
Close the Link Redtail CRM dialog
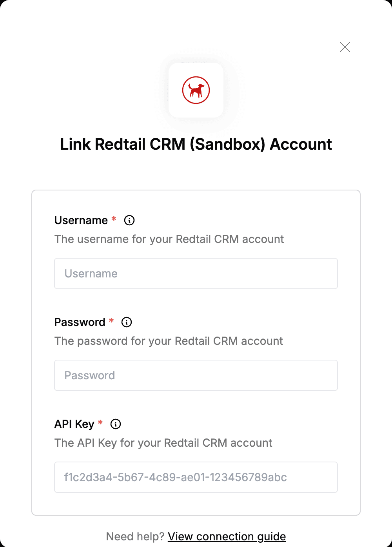(345, 47)
